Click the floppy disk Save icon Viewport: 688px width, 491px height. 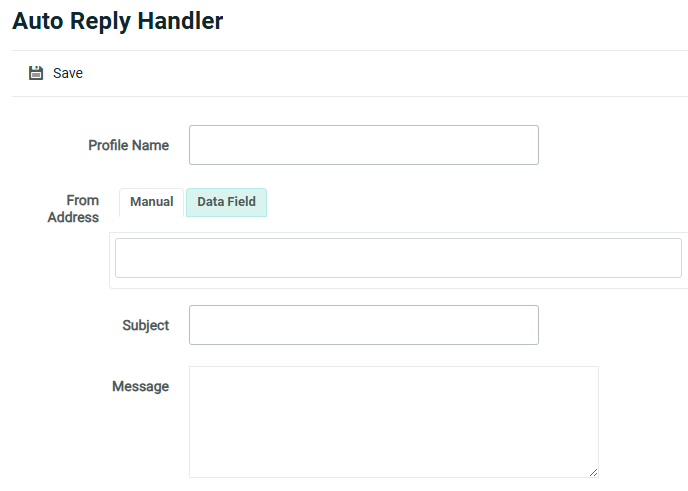[36, 73]
